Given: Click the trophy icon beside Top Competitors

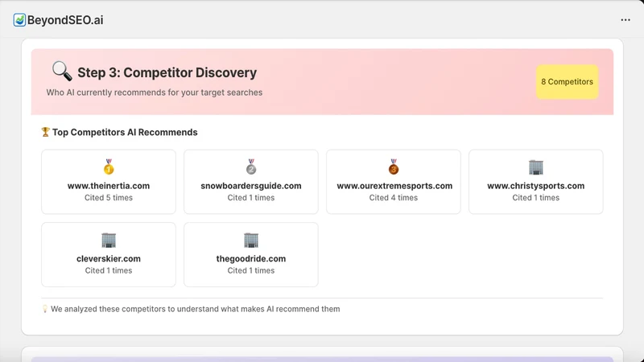Looking at the screenshot, I should (45, 132).
